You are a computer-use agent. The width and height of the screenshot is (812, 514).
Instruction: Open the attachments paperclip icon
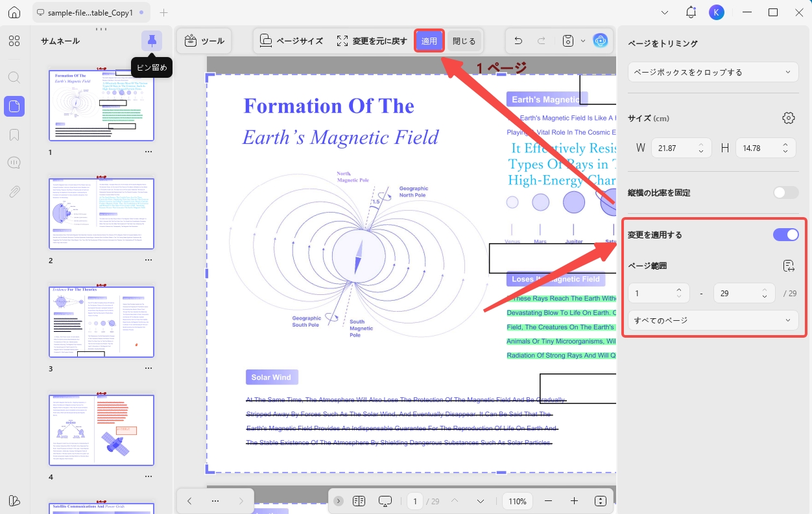14,192
